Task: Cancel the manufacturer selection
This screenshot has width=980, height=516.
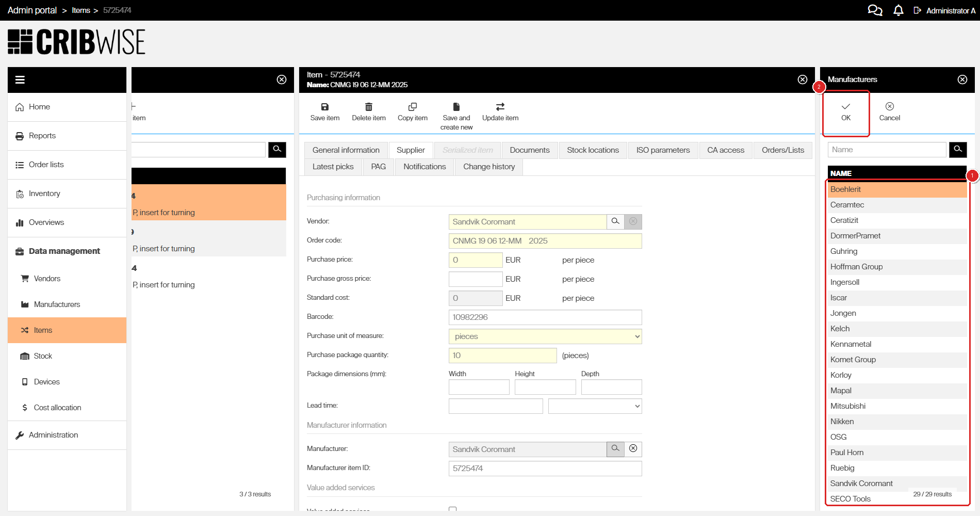Action: pos(890,112)
